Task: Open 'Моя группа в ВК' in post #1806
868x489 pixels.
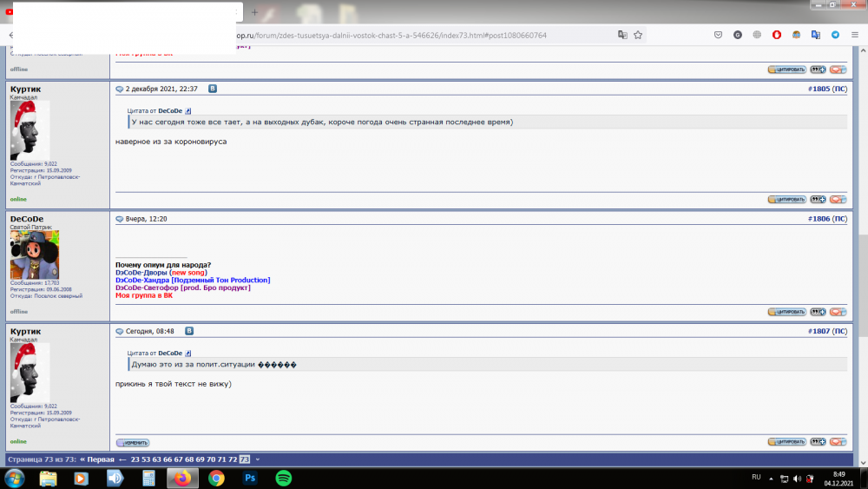Action: pos(144,295)
